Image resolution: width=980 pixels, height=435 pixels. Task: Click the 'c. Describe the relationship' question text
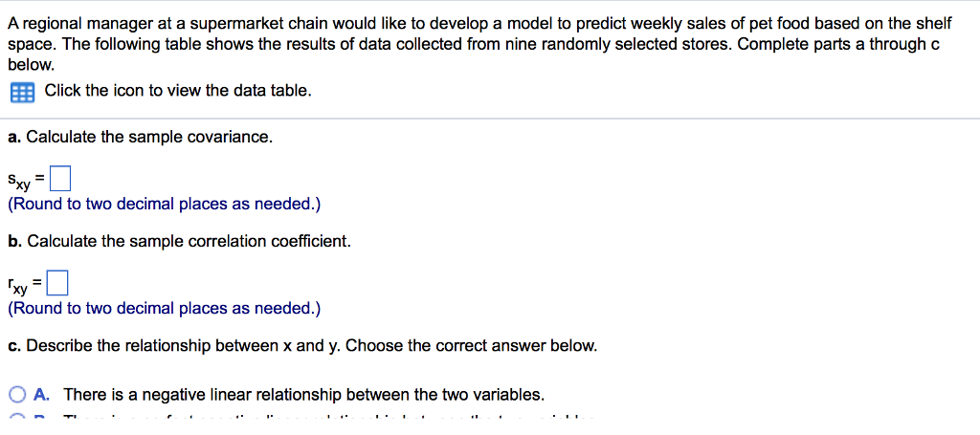174,345
